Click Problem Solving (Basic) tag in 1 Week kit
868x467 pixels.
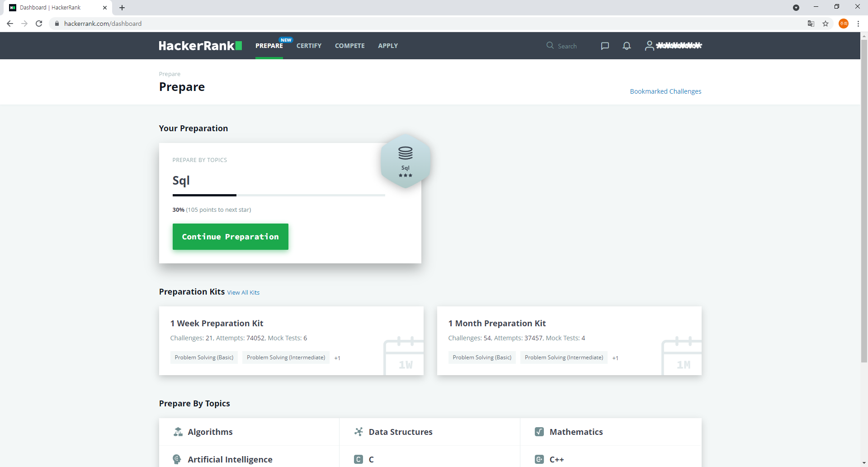[x=204, y=357]
